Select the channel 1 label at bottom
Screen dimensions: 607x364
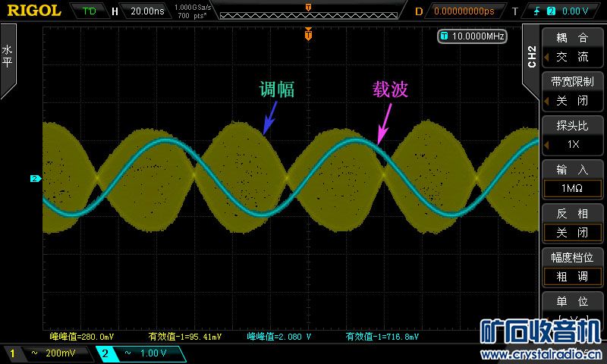coord(12,353)
